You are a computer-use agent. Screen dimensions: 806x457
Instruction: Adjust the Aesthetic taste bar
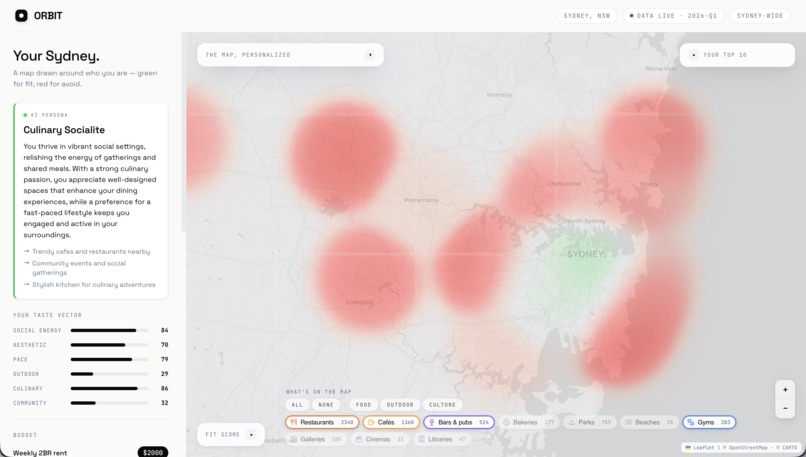(x=109, y=345)
